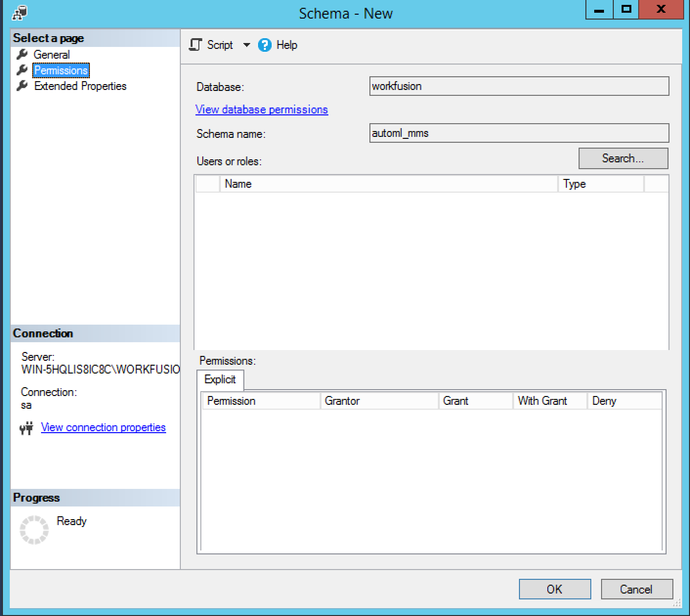Click the blue Help question mark icon
Viewport: 690px width, 616px height.
[x=264, y=45]
